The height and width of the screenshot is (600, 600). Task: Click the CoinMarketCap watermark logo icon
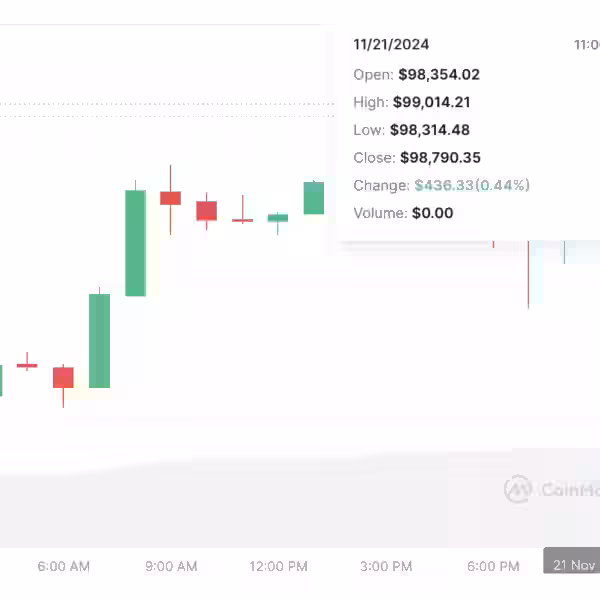tap(518, 489)
